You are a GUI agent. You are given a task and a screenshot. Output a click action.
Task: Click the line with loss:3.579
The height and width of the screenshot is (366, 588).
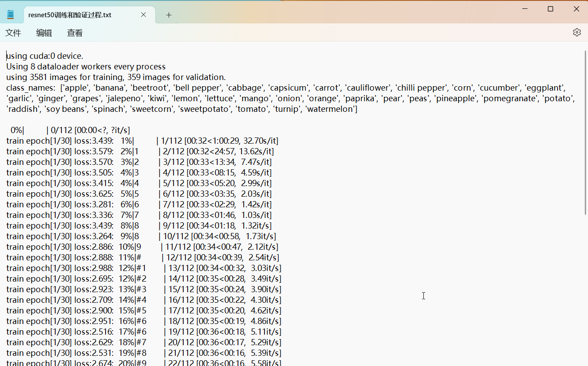[x=140, y=152]
